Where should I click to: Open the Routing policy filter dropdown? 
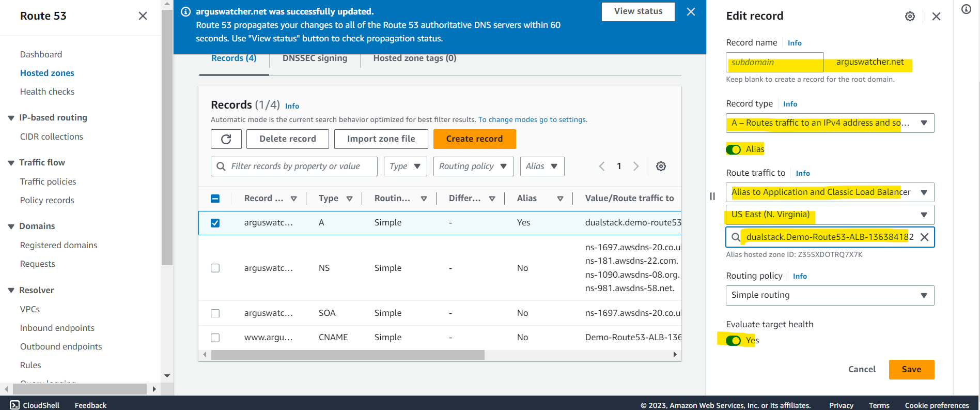click(474, 166)
